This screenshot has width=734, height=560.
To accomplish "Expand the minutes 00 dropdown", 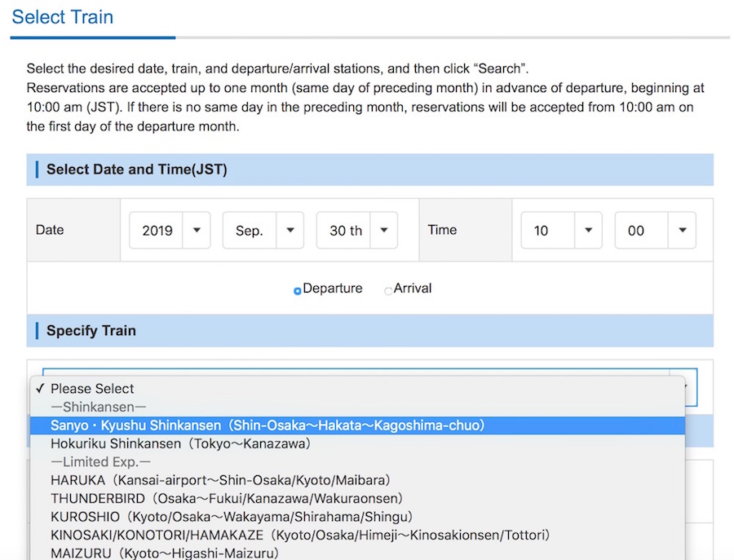I will [x=655, y=231].
